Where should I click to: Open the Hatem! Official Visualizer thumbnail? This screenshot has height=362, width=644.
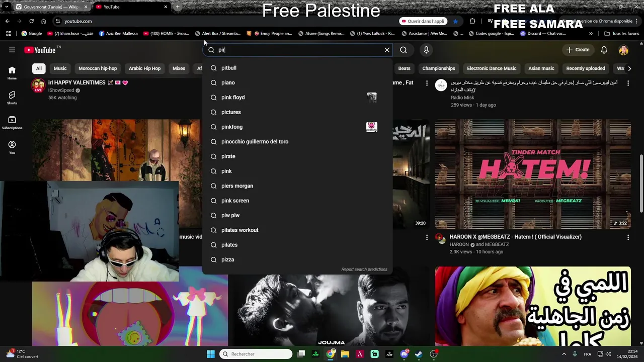(533, 174)
